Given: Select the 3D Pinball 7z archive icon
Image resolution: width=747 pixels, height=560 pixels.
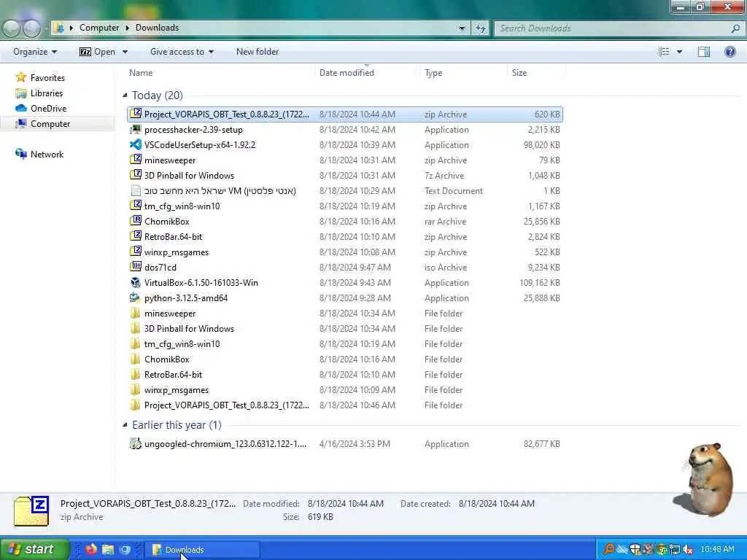Looking at the screenshot, I should pyautogui.click(x=136, y=175).
